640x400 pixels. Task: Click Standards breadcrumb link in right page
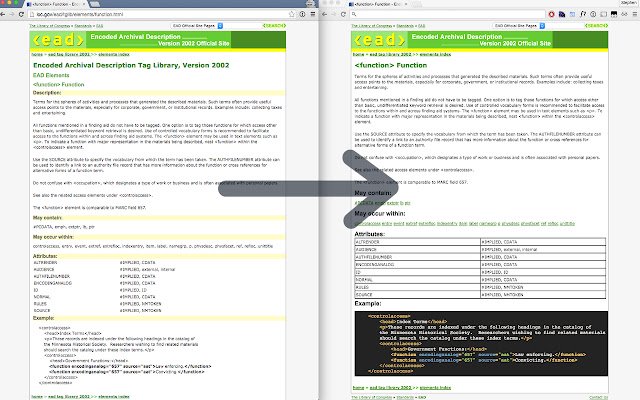click(x=405, y=26)
